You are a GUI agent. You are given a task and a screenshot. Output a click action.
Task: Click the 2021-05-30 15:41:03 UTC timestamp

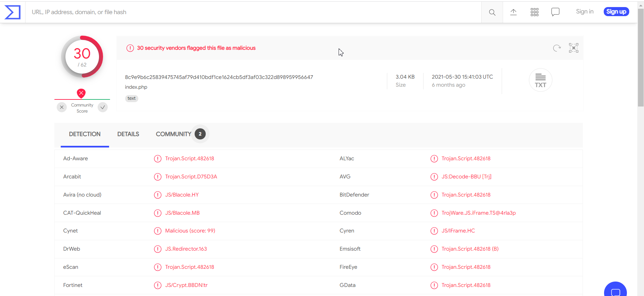pos(462,77)
